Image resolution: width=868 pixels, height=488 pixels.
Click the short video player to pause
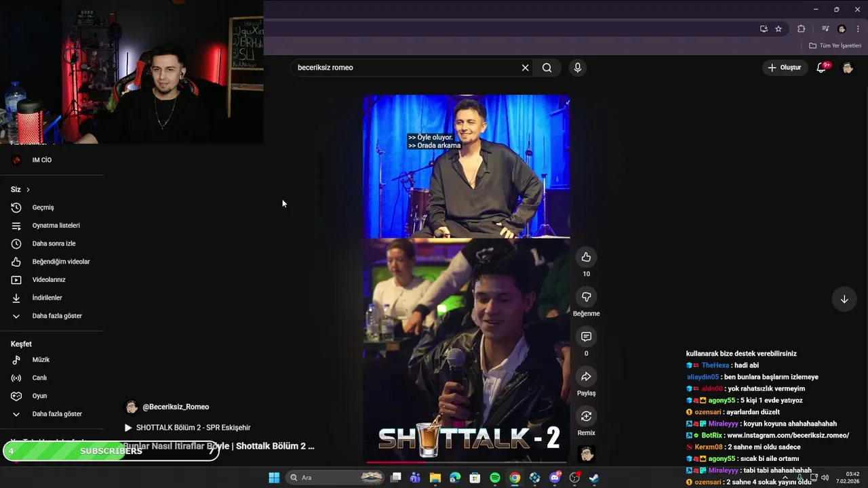point(467,279)
